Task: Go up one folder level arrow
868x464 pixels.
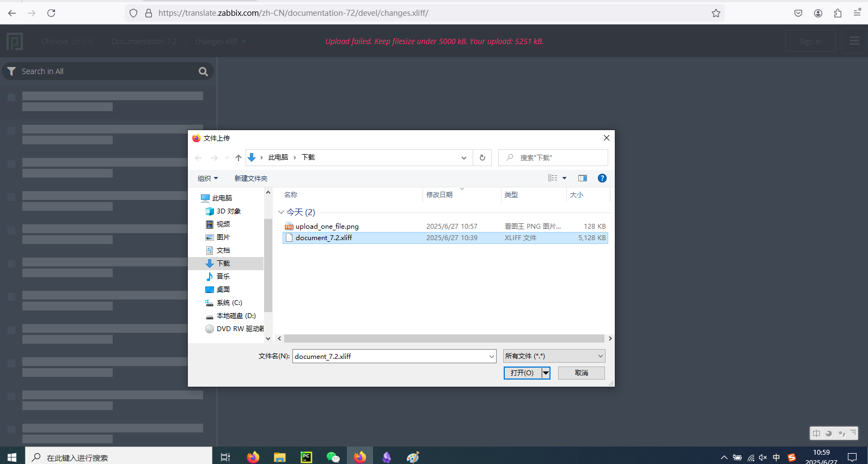Action: click(x=239, y=157)
